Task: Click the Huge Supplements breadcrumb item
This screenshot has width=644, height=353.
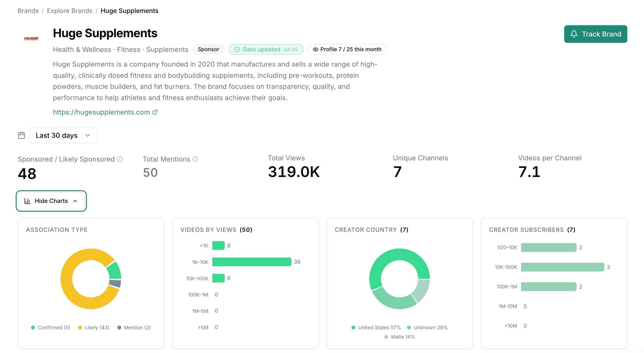Action: pos(129,11)
